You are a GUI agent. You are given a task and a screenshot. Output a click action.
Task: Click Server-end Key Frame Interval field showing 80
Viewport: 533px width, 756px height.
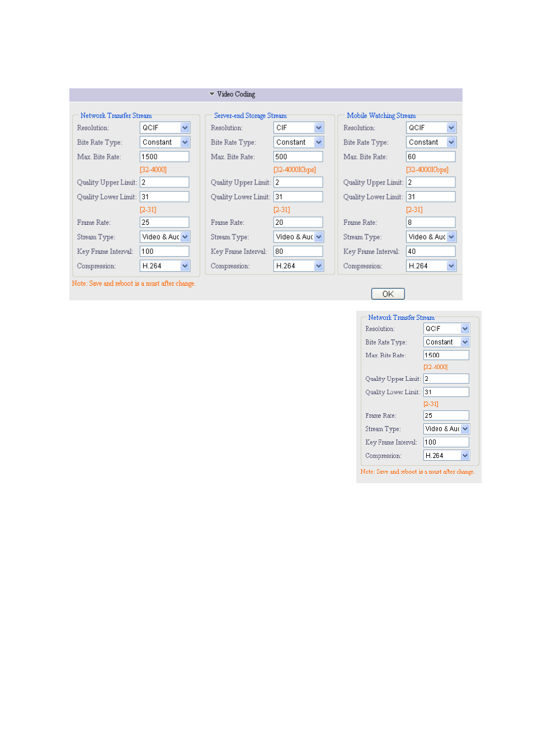[x=298, y=252]
